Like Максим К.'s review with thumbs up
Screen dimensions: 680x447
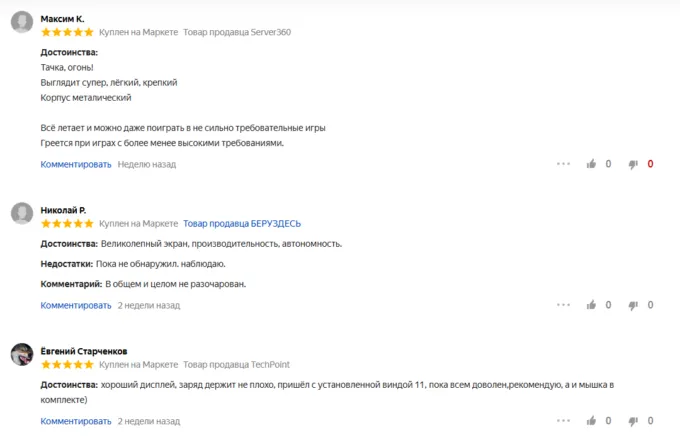[x=591, y=164]
